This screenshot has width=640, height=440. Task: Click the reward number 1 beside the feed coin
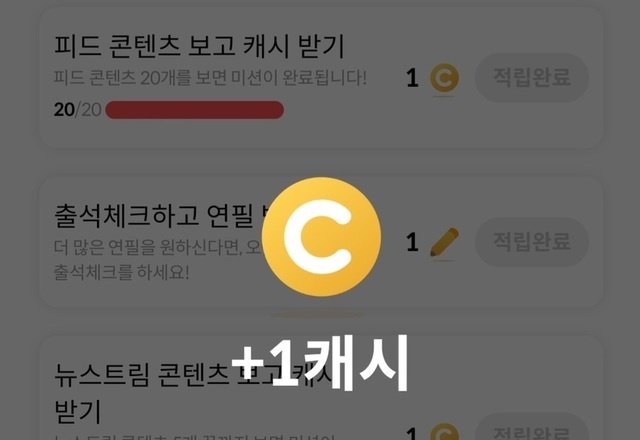412,78
